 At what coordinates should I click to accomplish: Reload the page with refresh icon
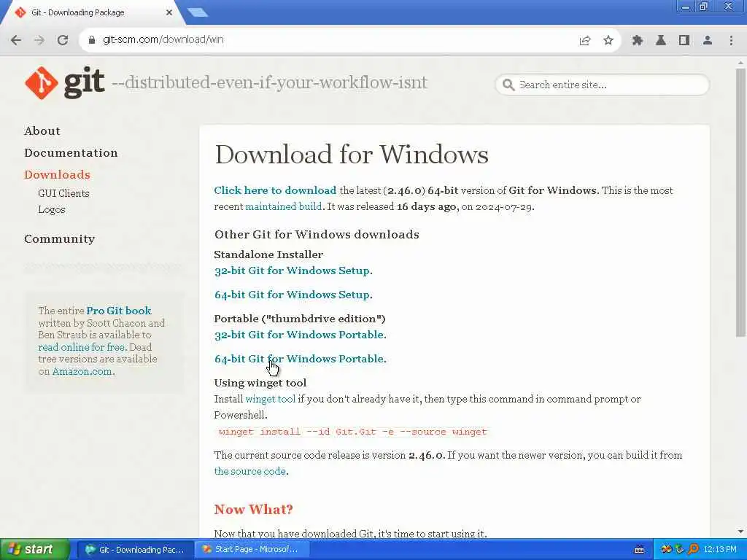(63, 40)
